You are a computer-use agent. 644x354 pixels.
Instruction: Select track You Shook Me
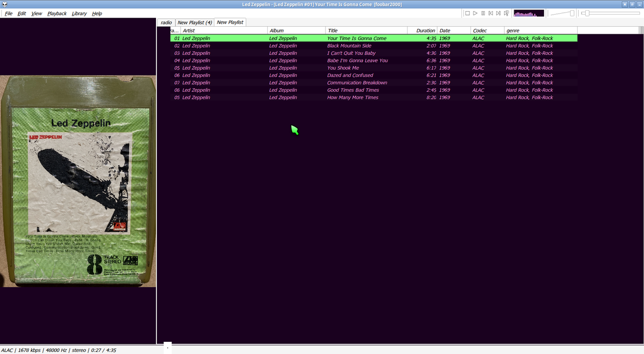click(374, 68)
